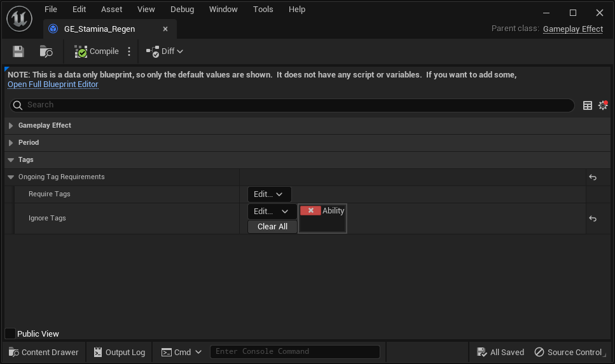Collapse the Tags category
This screenshot has height=364, width=615.
[11, 160]
